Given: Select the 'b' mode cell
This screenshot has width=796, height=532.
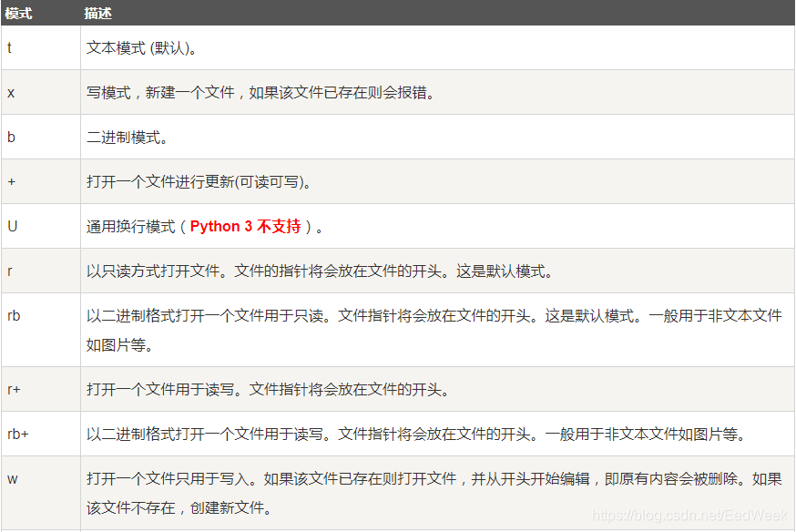Looking at the screenshot, I should click(41, 137).
